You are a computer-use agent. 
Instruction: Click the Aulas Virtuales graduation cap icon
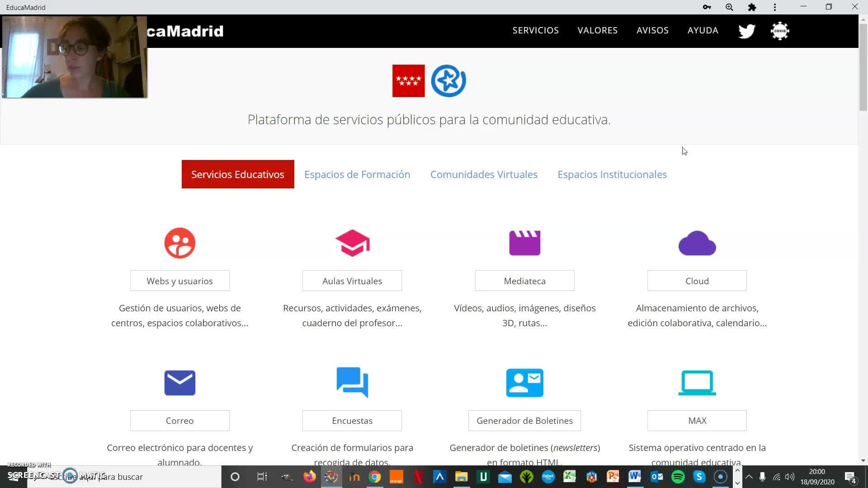[352, 243]
